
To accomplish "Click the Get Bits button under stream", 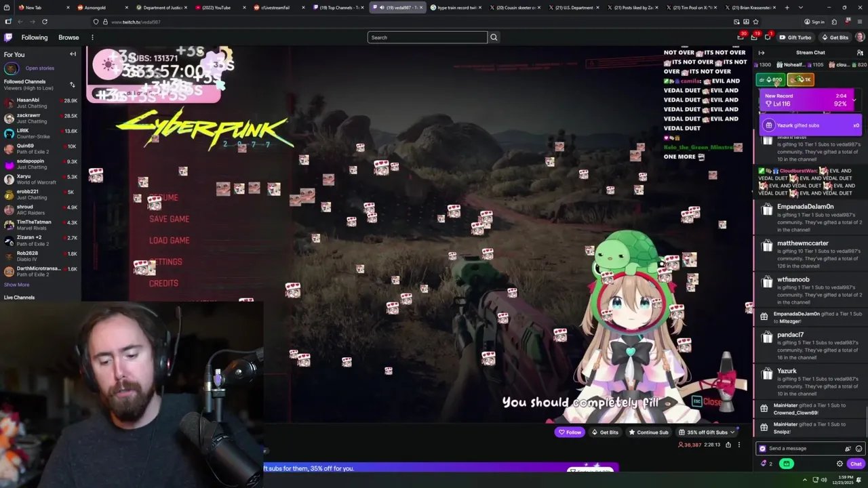I will (x=605, y=432).
